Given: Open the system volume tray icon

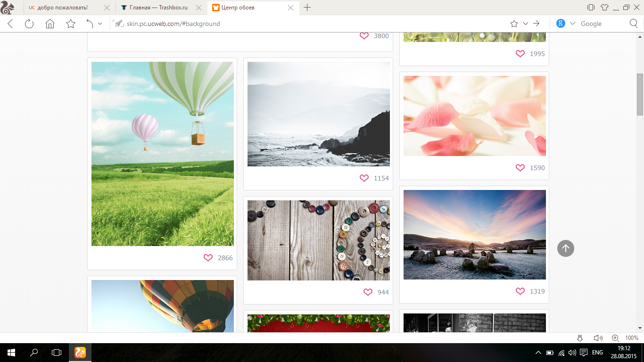Looking at the screenshot, I should click(x=572, y=353).
